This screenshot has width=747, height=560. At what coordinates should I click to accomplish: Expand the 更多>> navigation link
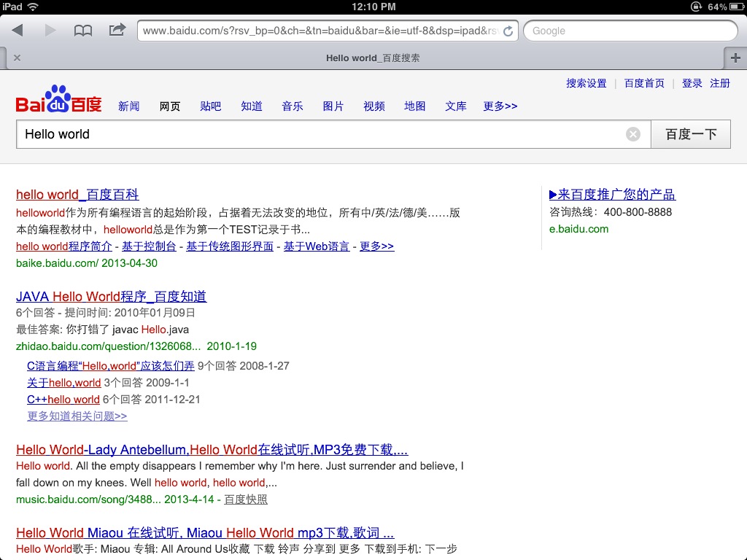pos(500,106)
